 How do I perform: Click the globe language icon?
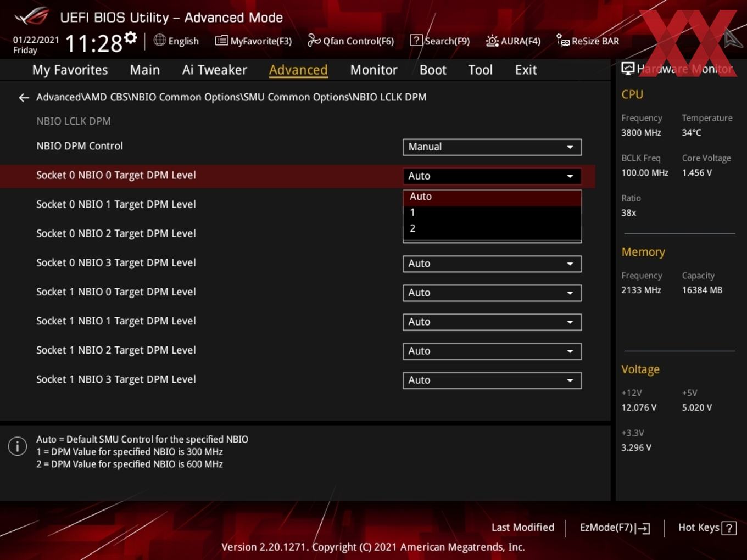(159, 40)
